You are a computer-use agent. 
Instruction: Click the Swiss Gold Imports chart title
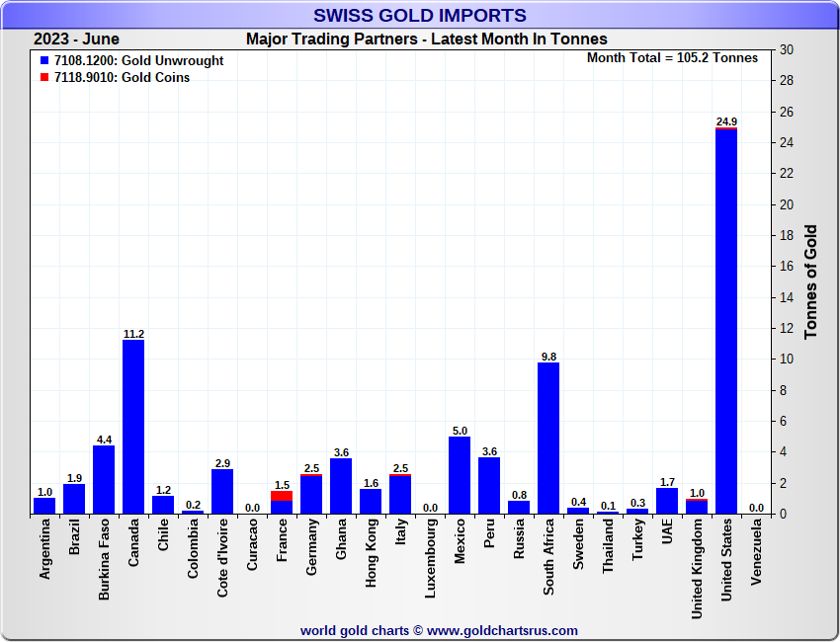click(420, 16)
